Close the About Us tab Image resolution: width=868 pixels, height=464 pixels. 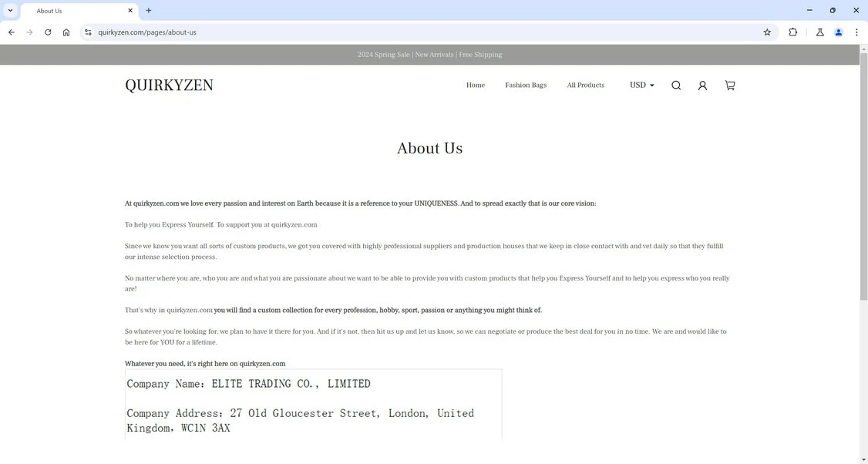(130, 11)
